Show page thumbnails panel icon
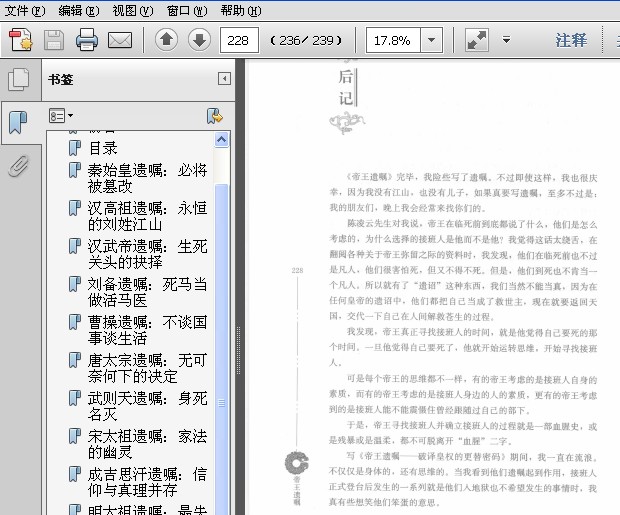The height and width of the screenshot is (515, 620). [x=19, y=79]
